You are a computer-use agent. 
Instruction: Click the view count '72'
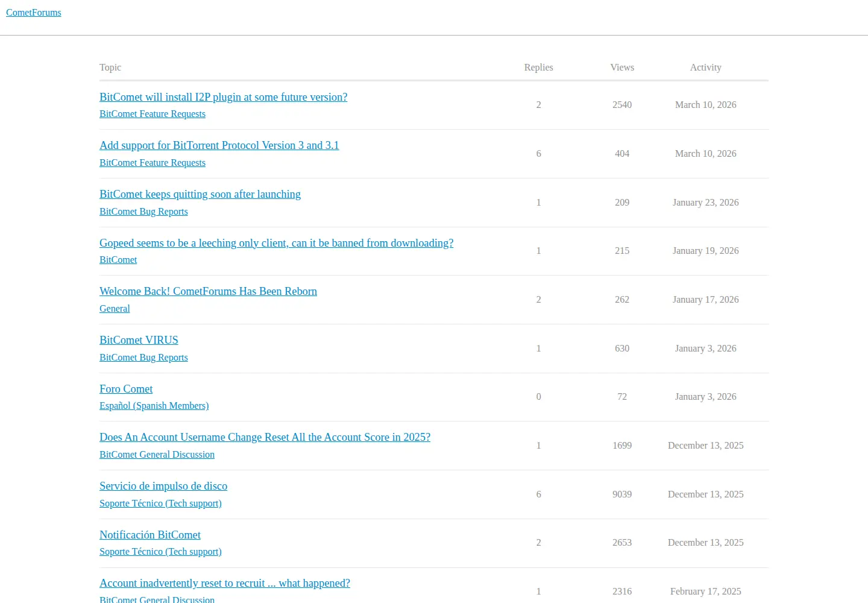click(x=622, y=397)
